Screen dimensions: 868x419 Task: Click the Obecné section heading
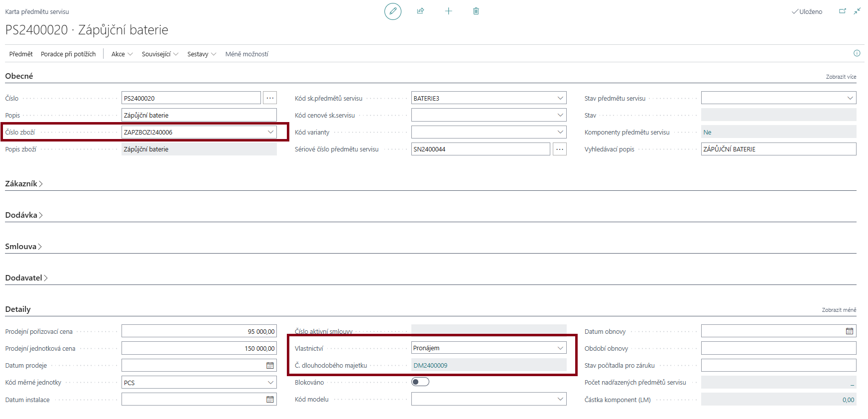[x=19, y=76]
